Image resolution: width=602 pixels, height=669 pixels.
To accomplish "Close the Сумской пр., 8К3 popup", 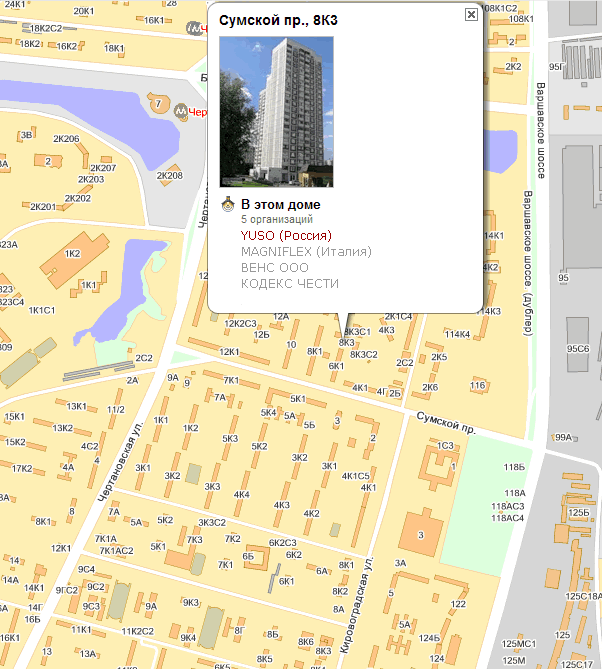I will 471,15.
